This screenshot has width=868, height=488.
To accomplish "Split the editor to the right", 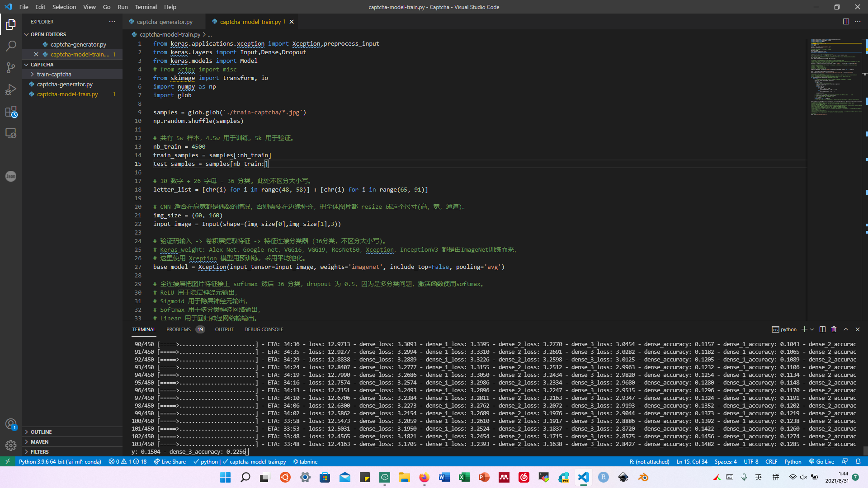I will click(846, 22).
